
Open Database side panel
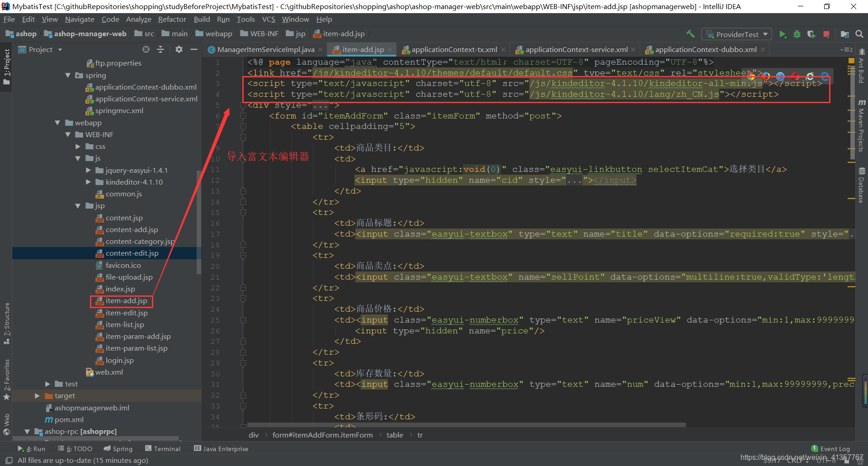[x=862, y=185]
